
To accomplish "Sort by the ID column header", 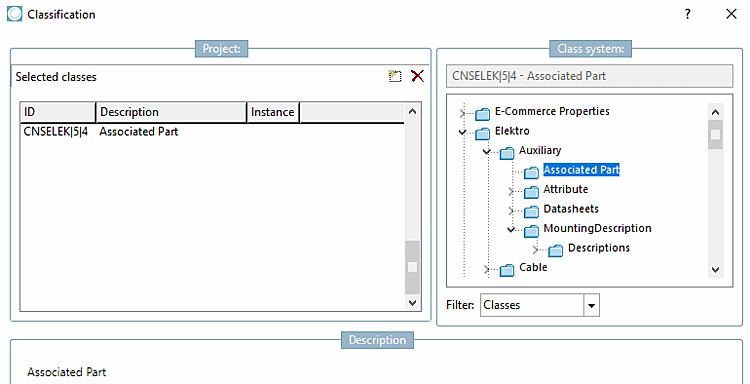I will tap(57, 112).
